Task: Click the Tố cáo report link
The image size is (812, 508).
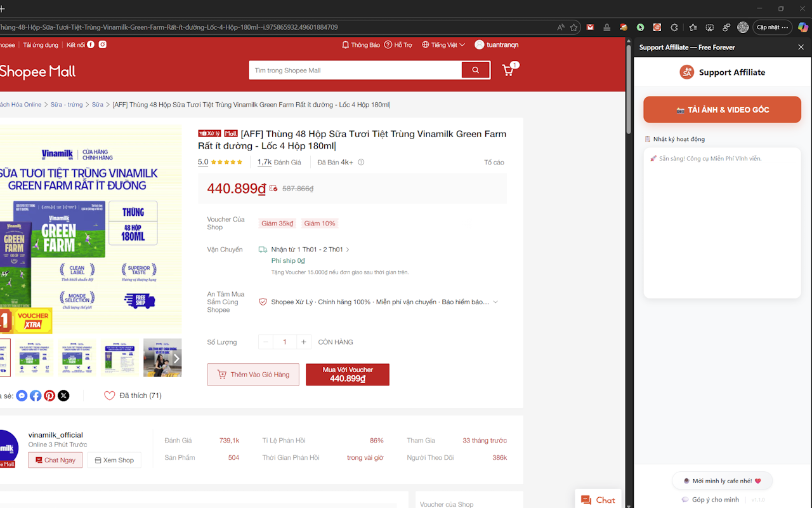Action: click(494, 163)
